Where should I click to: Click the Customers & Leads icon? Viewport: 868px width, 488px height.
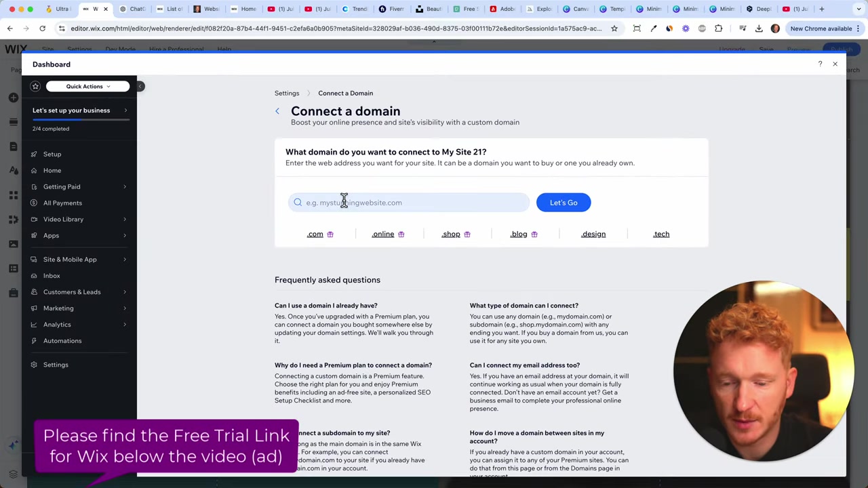pos(34,291)
